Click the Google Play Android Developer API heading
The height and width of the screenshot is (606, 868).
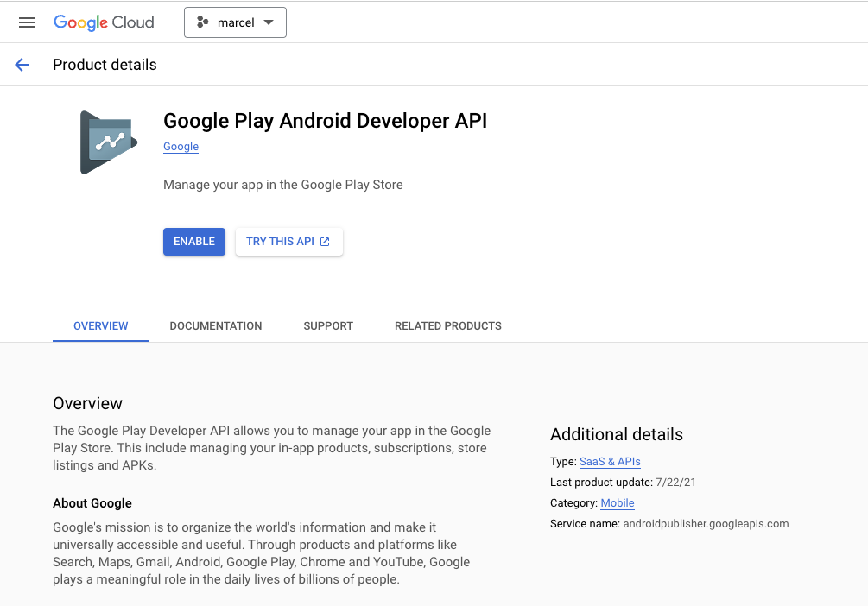(326, 121)
